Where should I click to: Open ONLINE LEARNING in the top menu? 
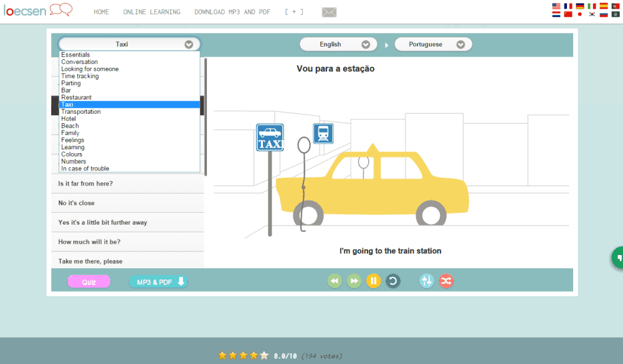(152, 12)
